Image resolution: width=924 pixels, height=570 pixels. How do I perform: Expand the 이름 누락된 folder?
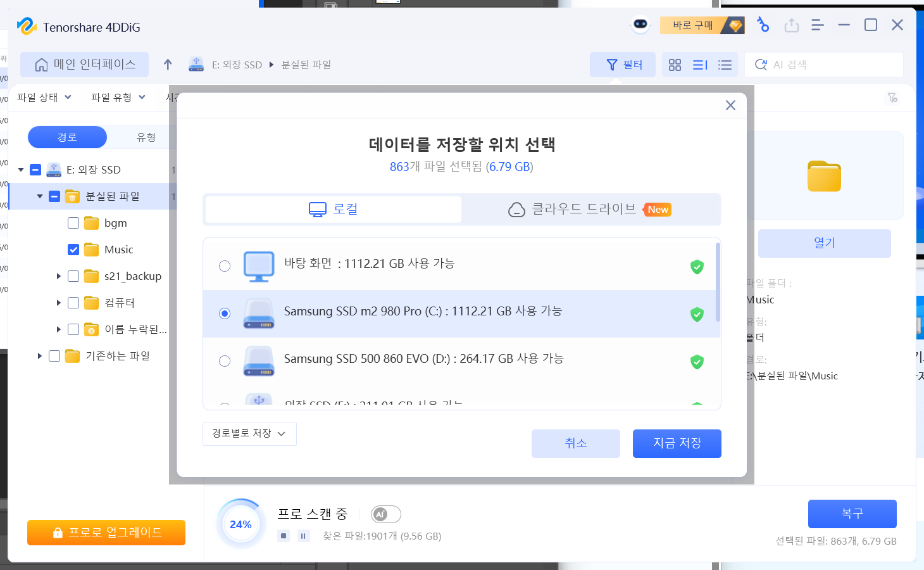[59, 329]
